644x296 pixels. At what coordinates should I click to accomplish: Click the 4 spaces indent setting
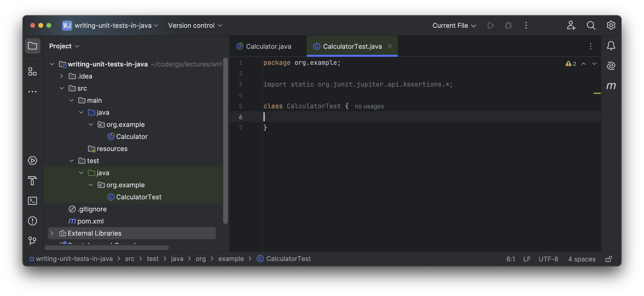[x=582, y=259]
